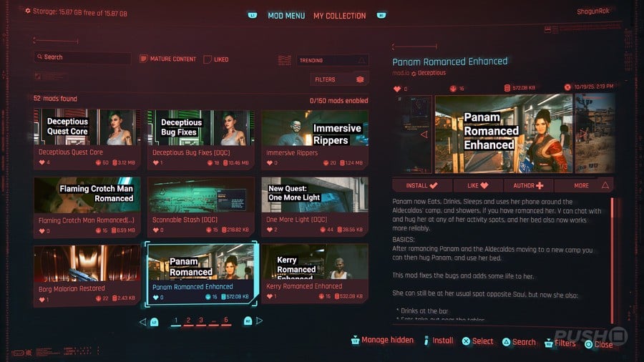Screen dimensions: 644x362
Task: Go to page 2 of results
Action: tap(188, 321)
